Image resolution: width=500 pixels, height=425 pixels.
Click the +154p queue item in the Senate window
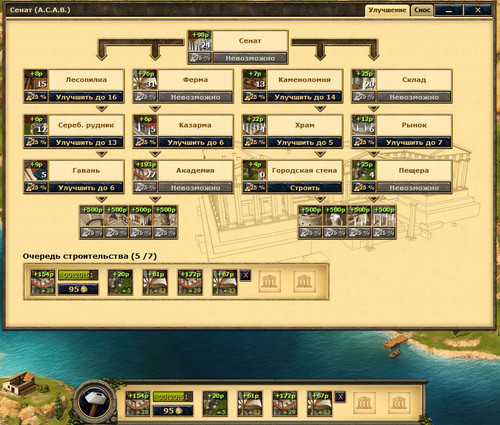click(43, 282)
